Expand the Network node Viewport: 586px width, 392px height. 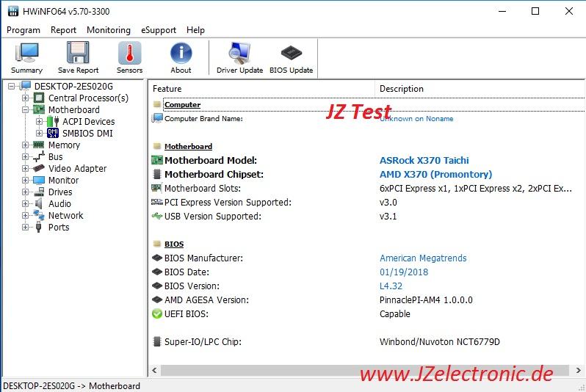[25, 215]
